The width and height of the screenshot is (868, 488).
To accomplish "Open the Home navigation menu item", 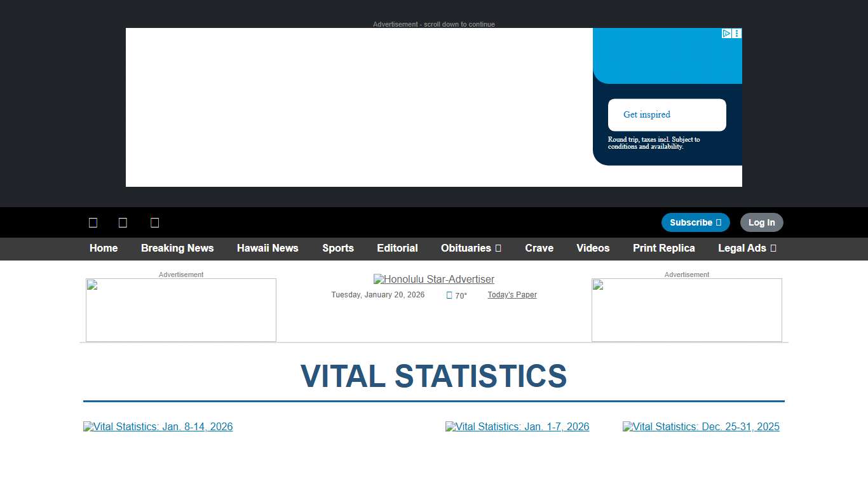I will [104, 248].
